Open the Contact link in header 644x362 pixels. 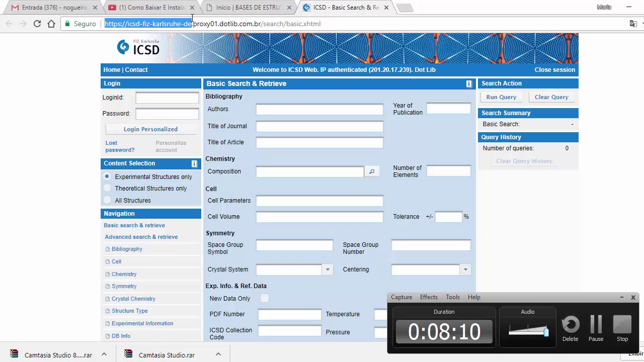136,70
